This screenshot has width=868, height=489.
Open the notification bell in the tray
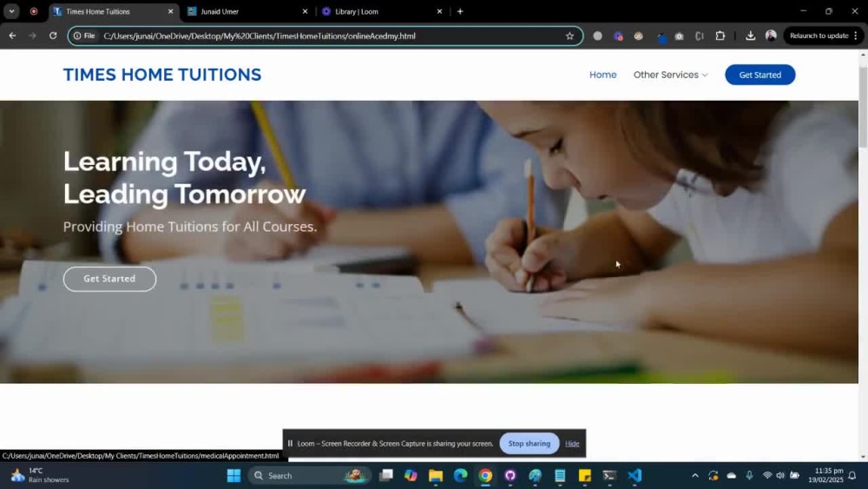coord(852,476)
